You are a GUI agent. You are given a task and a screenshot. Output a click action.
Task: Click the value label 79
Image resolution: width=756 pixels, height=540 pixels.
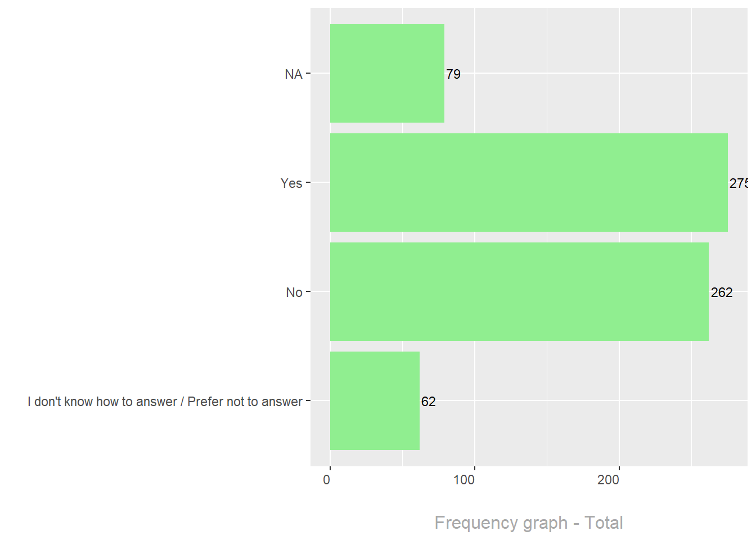[453, 74]
